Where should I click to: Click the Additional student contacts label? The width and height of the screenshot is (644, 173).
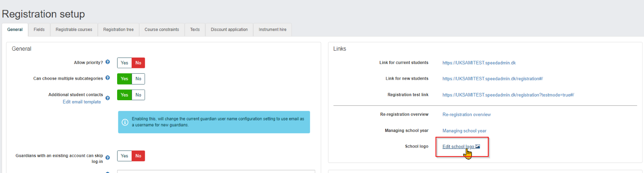pyautogui.click(x=76, y=95)
